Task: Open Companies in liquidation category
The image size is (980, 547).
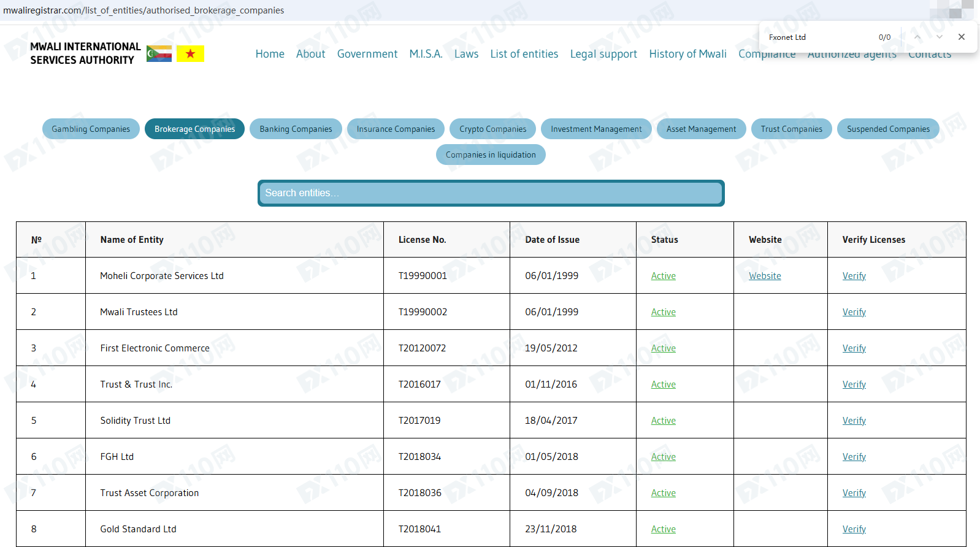Action: pos(491,155)
